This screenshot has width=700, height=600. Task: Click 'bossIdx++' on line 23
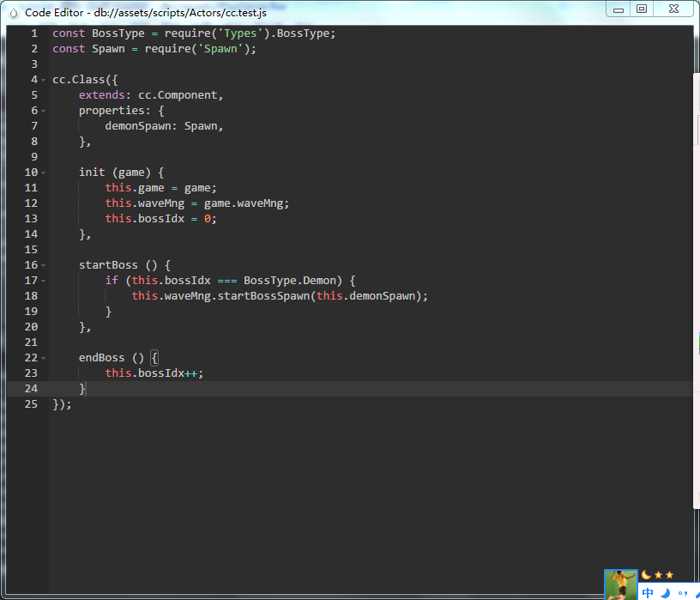point(167,373)
